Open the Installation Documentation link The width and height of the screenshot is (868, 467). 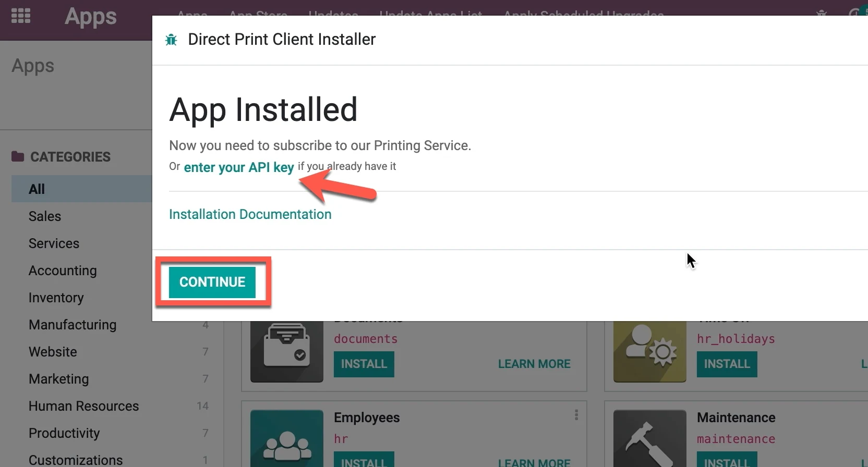pyautogui.click(x=250, y=214)
